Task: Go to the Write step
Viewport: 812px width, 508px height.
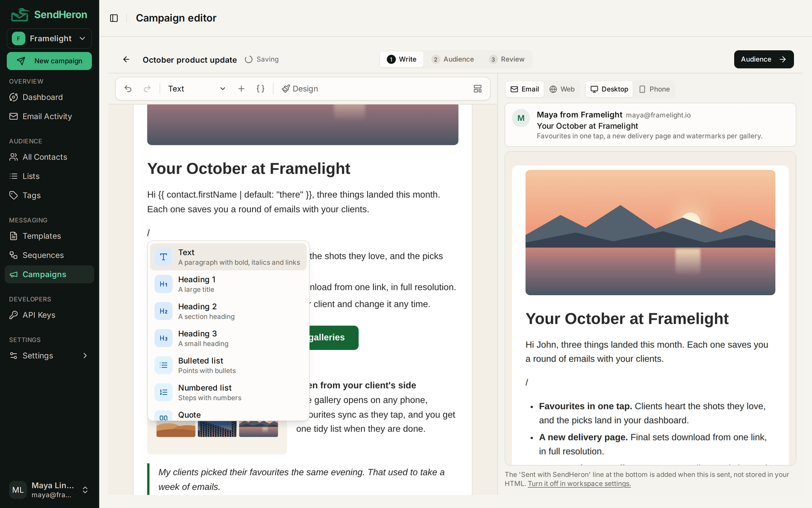Action: 402,59
